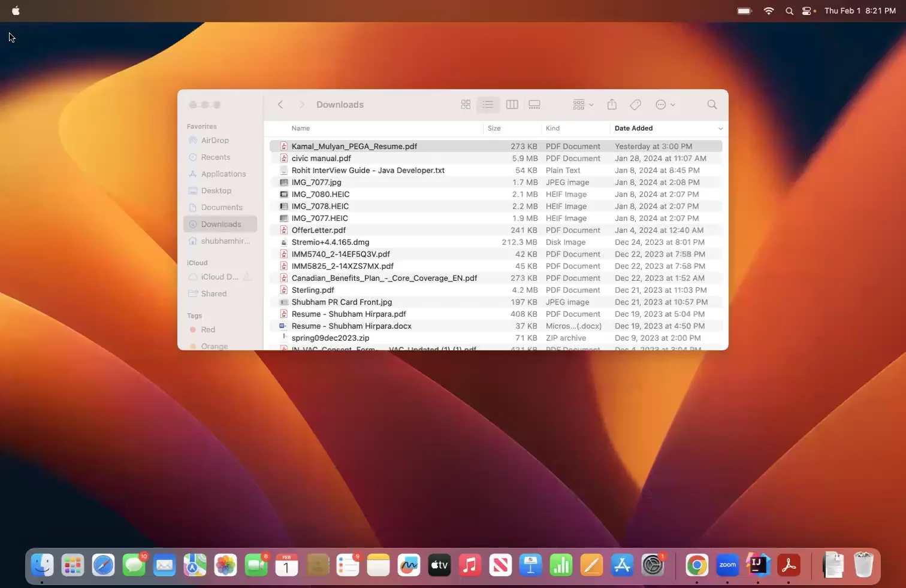This screenshot has width=906, height=588.
Task: Click the Share icon in Finder toolbar
Action: click(x=612, y=105)
